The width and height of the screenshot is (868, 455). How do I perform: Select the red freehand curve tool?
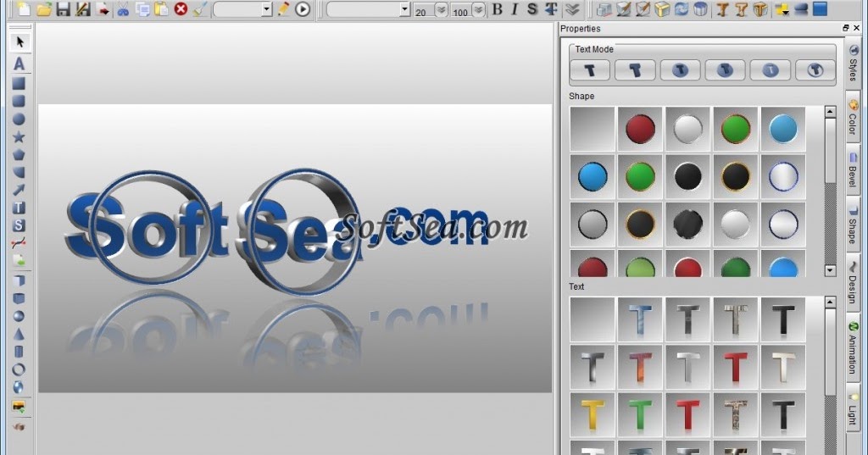point(19,243)
